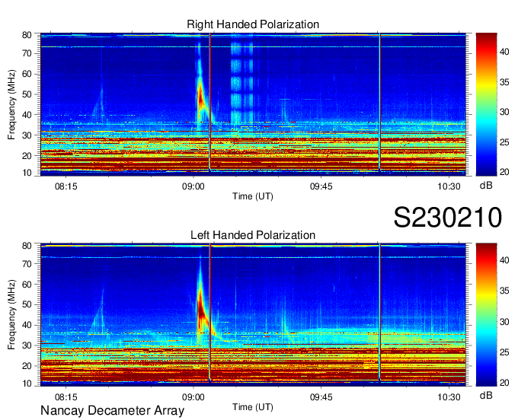The width and height of the screenshot is (518, 420).
Task: Click the 08:15 tick of Right Handed plot
Action: point(66,186)
